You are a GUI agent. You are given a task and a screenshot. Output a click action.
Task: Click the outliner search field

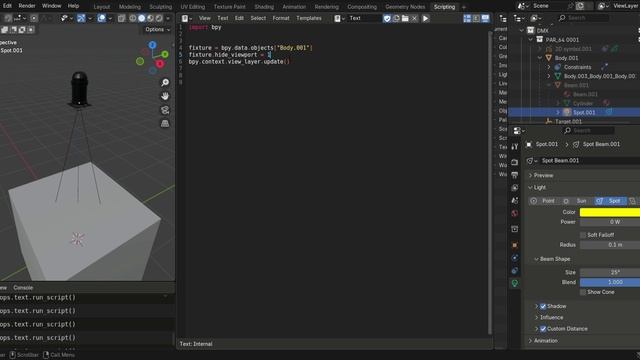click(x=584, y=18)
